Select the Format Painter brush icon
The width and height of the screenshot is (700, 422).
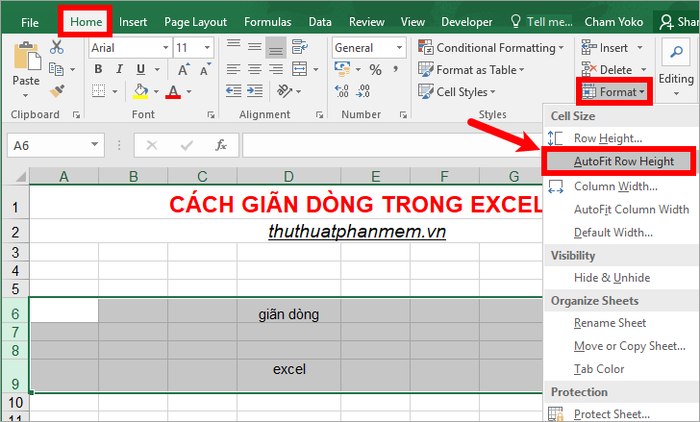pos(55,90)
